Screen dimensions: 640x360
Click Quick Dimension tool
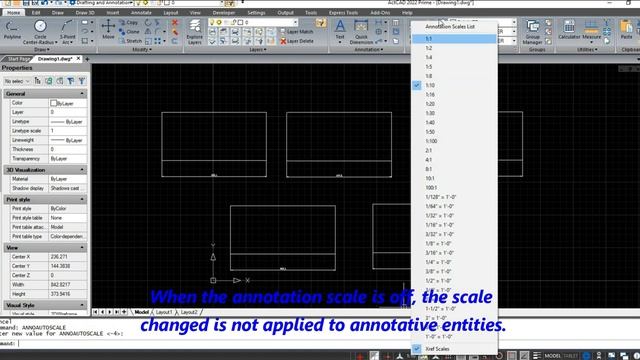pos(361,32)
